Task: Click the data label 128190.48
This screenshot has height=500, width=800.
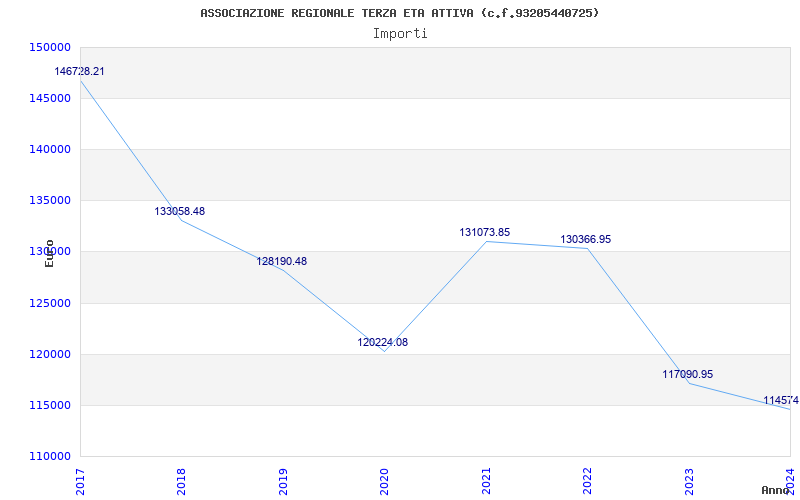Action: click(282, 261)
